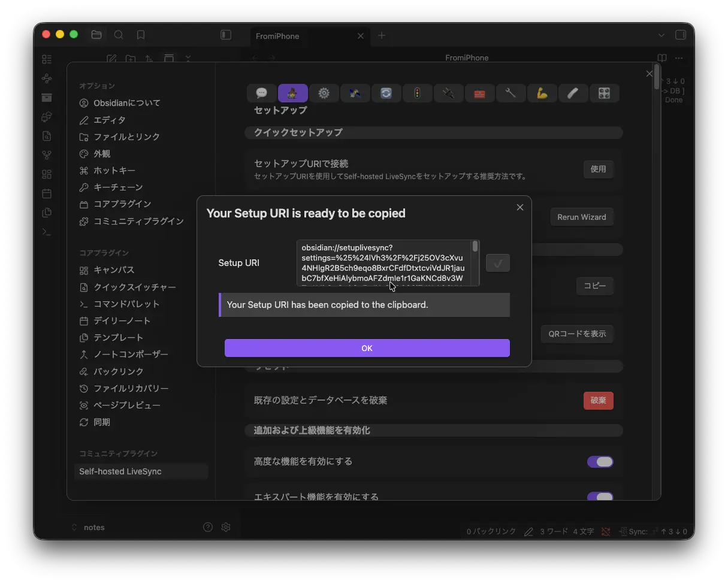This screenshot has width=728, height=584.
Task: Toggle the left sidebar panel icon
Action: [226, 35]
